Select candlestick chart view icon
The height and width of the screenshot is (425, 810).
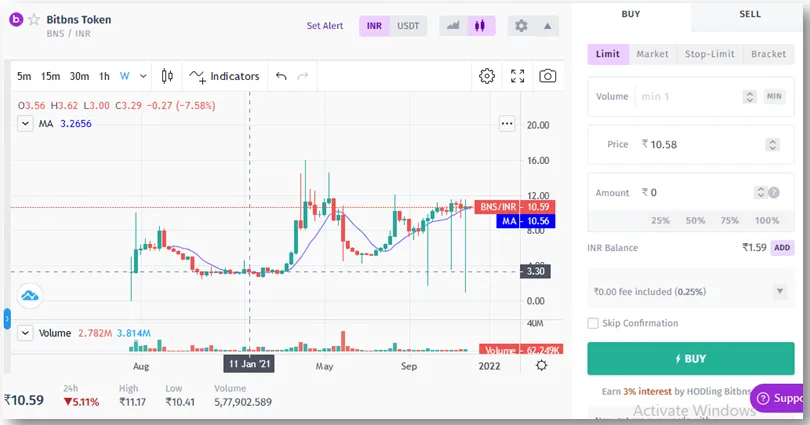pyautogui.click(x=480, y=25)
